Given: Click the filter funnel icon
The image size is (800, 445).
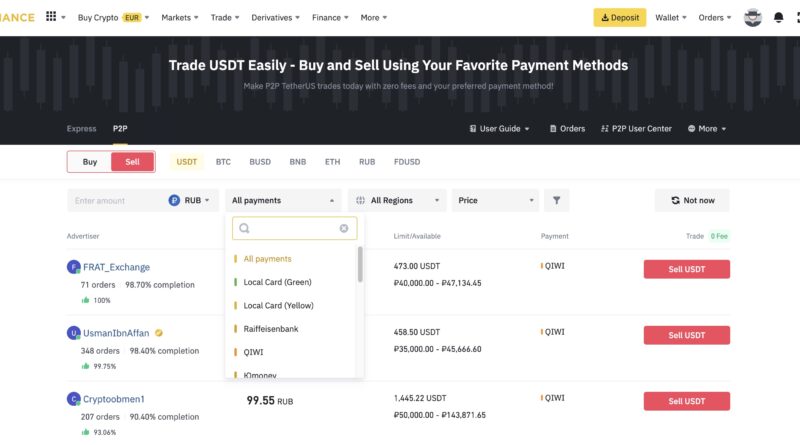Looking at the screenshot, I should point(557,200).
